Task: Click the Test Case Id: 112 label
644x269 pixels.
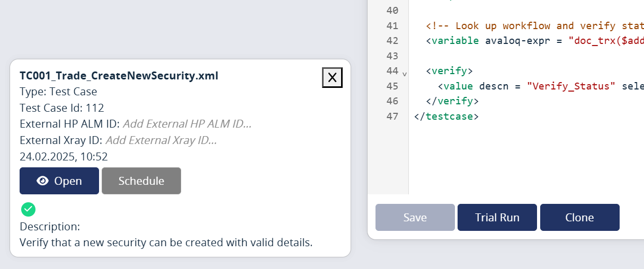Action: click(62, 108)
